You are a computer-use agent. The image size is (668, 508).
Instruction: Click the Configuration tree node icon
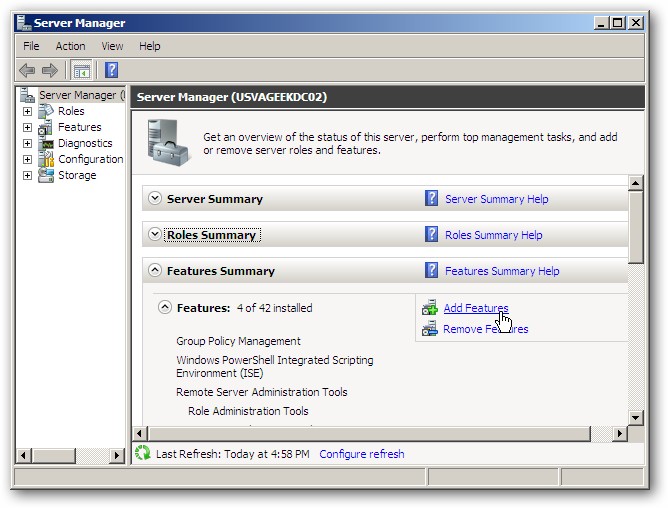[46, 159]
